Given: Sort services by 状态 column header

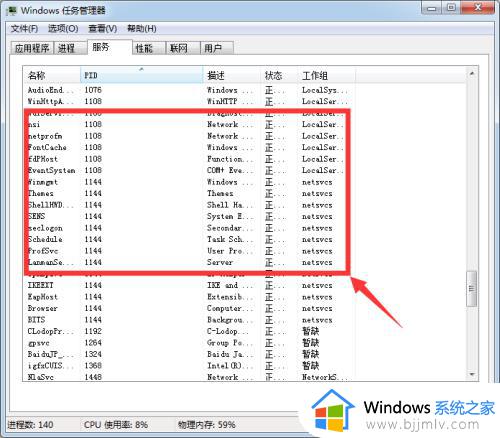Looking at the screenshot, I should 279,75.
